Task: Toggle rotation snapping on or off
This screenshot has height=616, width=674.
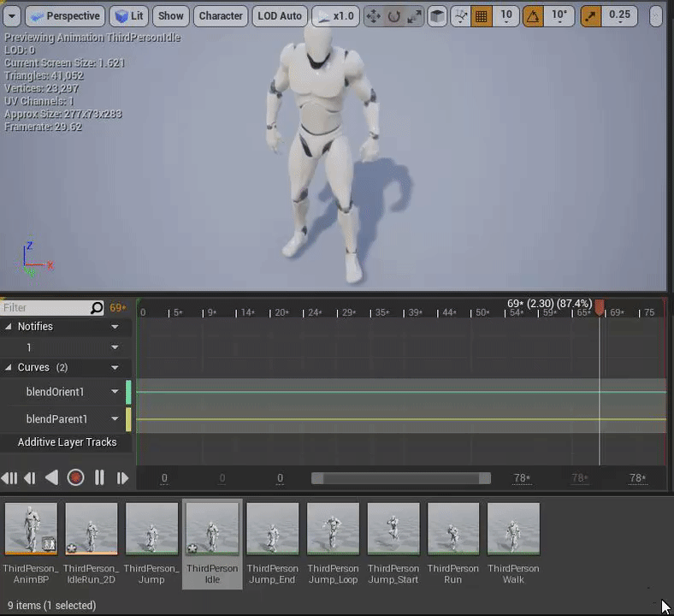Action: [x=533, y=16]
